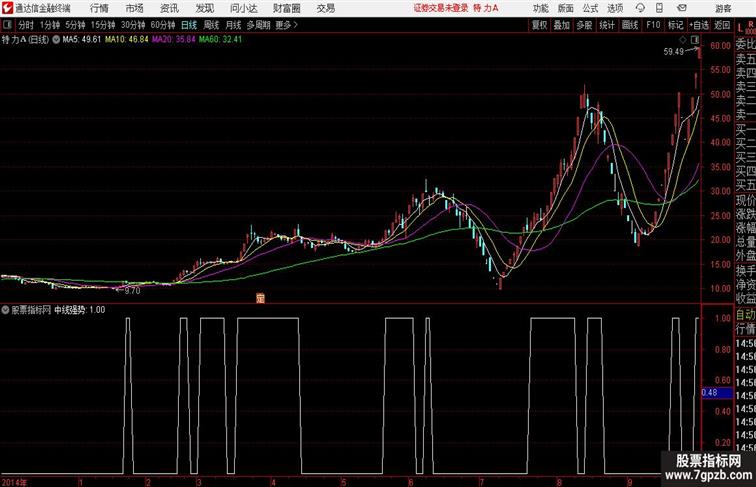Open the 资讯 menu

pos(169,8)
